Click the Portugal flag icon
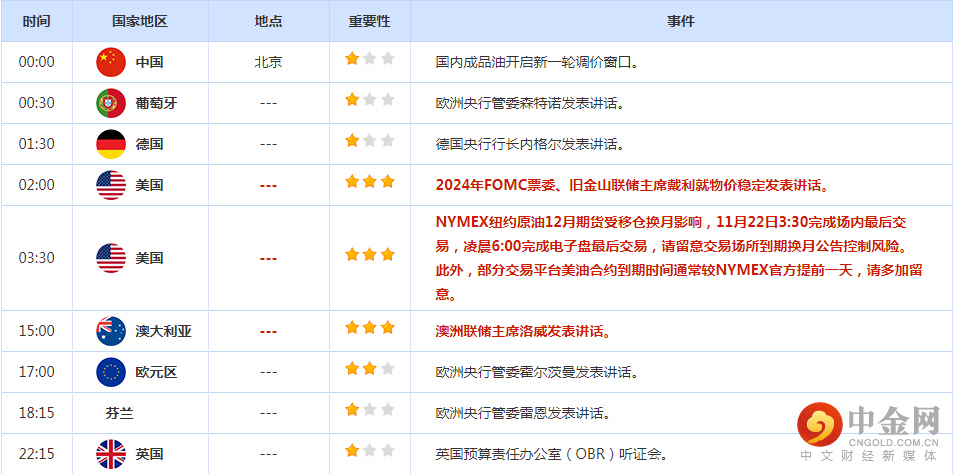The width and height of the screenshot is (954, 474). (111, 103)
